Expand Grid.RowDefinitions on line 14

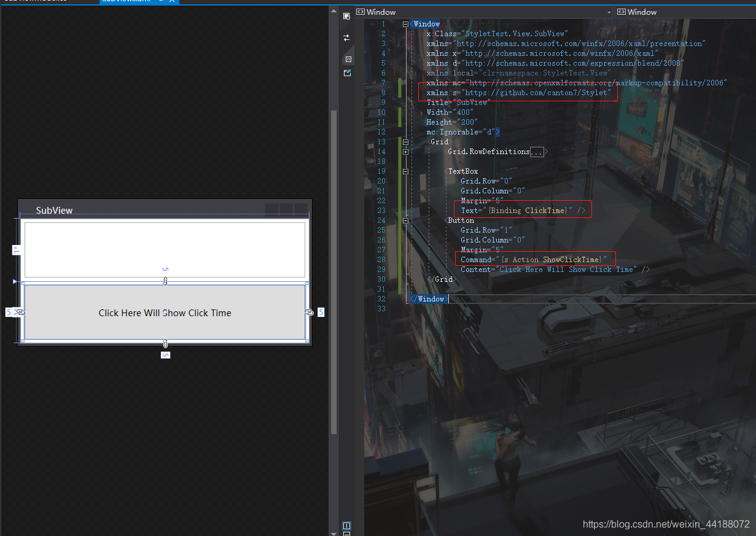click(405, 152)
